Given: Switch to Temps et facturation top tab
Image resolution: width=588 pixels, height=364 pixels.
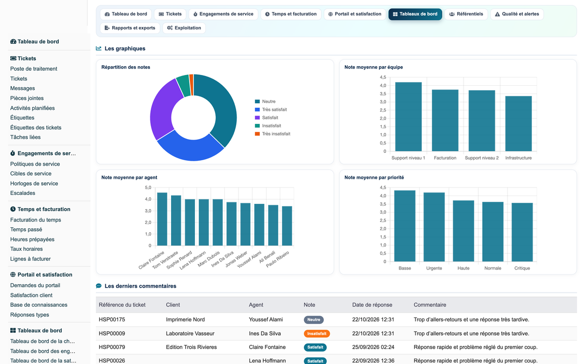Looking at the screenshot, I should (291, 14).
